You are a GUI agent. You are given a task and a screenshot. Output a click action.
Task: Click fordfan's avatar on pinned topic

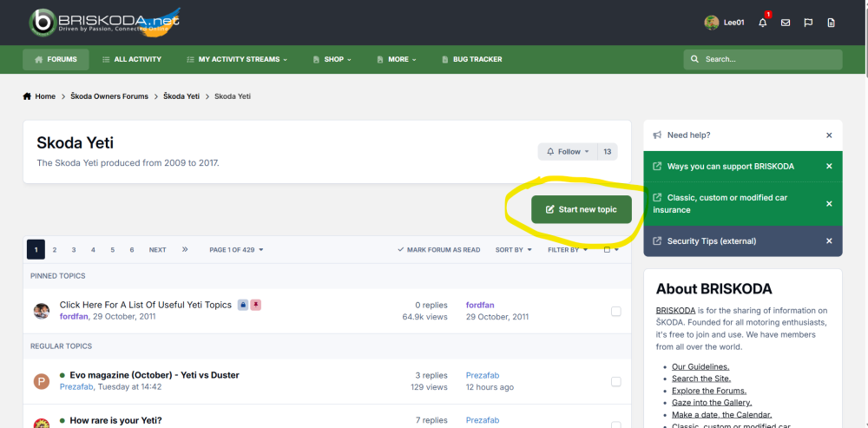(42, 311)
